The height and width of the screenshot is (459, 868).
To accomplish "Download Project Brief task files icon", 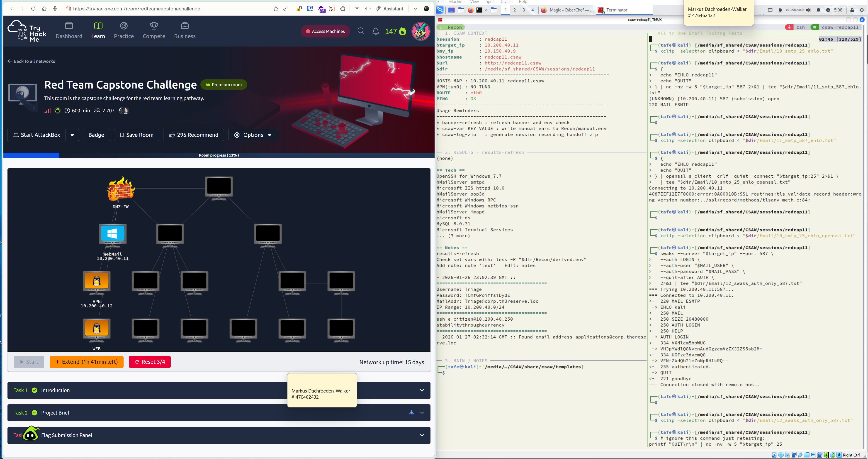I will [411, 412].
